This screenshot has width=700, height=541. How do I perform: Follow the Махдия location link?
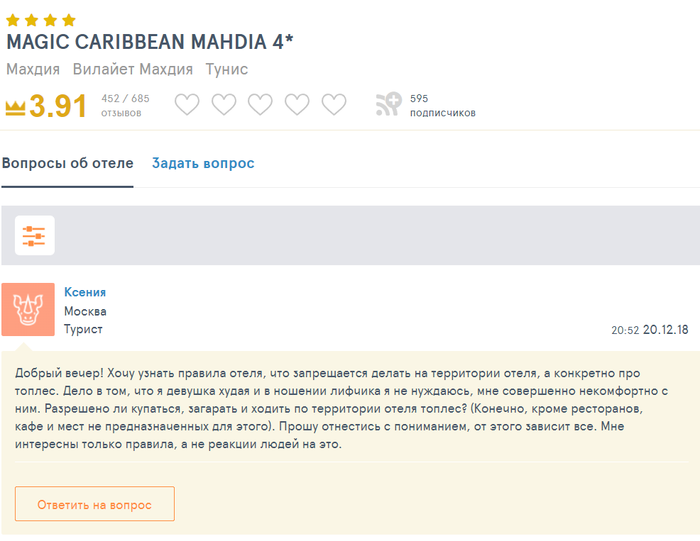coord(33,69)
